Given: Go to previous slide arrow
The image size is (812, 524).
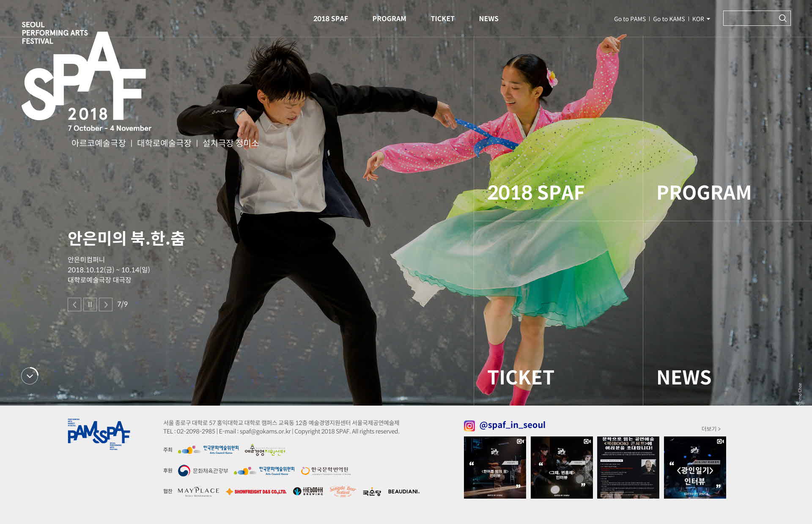Looking at the screenshot, I should 74,305.
